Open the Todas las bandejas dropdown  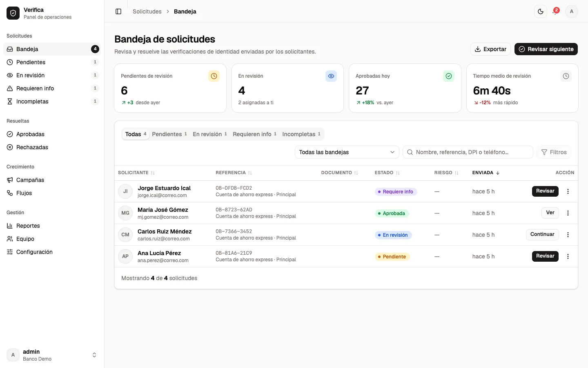(347, 152)
